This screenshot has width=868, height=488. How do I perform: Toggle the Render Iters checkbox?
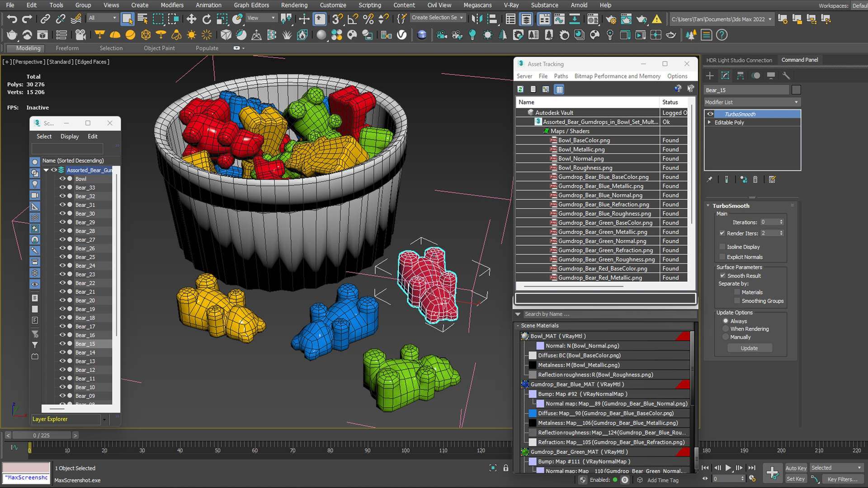[722, 233]
